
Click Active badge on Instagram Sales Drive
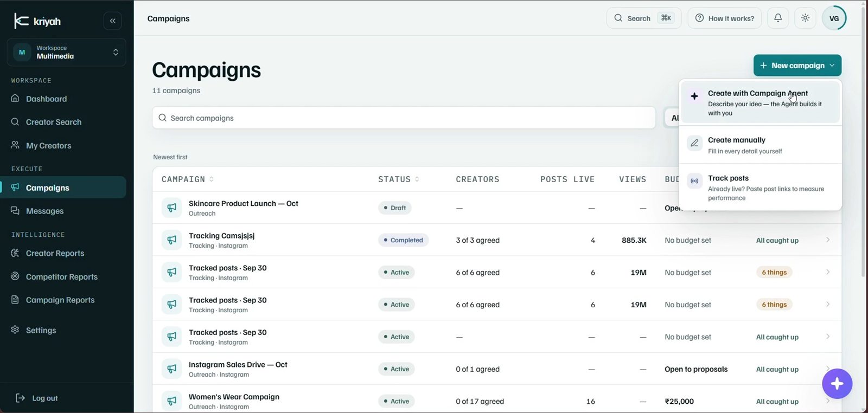396,369
